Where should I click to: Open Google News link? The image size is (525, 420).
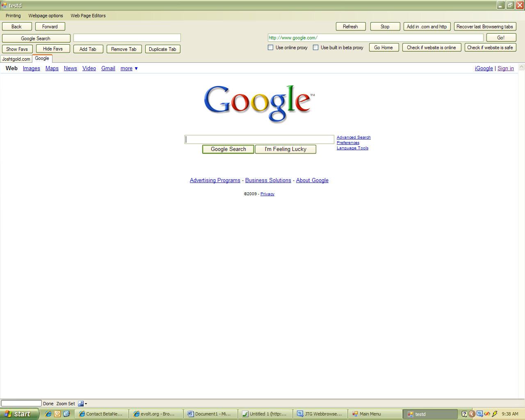pyautogui.click(x=71, y=68)
